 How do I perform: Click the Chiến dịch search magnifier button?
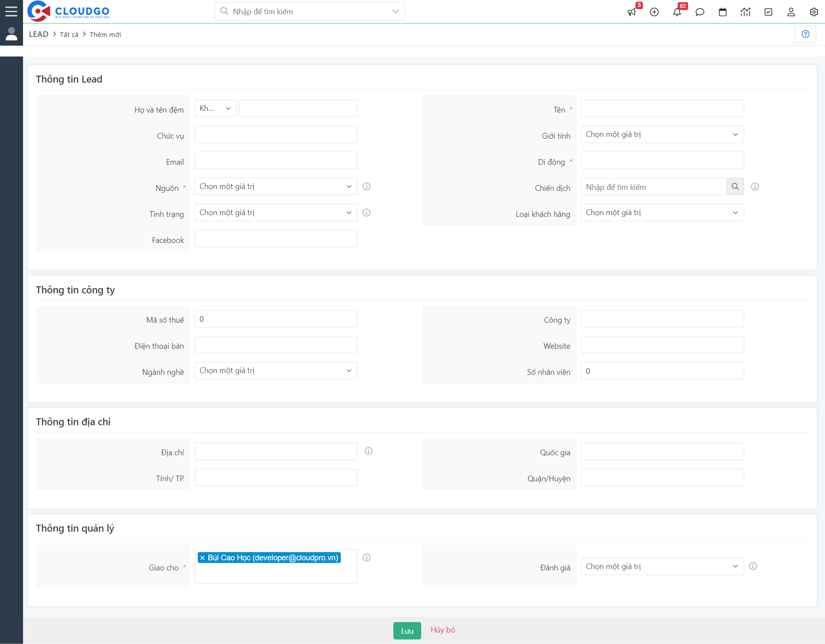(x=735, y=186)
